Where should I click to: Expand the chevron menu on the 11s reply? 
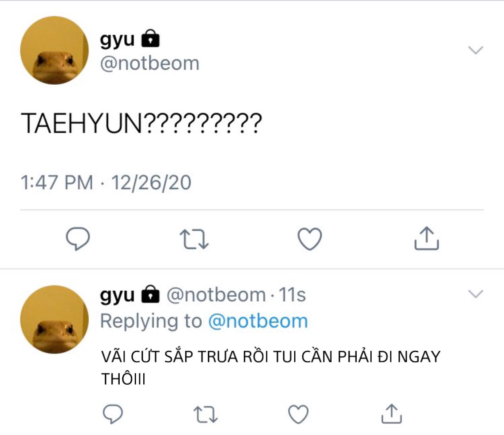(x=476, y=294)
